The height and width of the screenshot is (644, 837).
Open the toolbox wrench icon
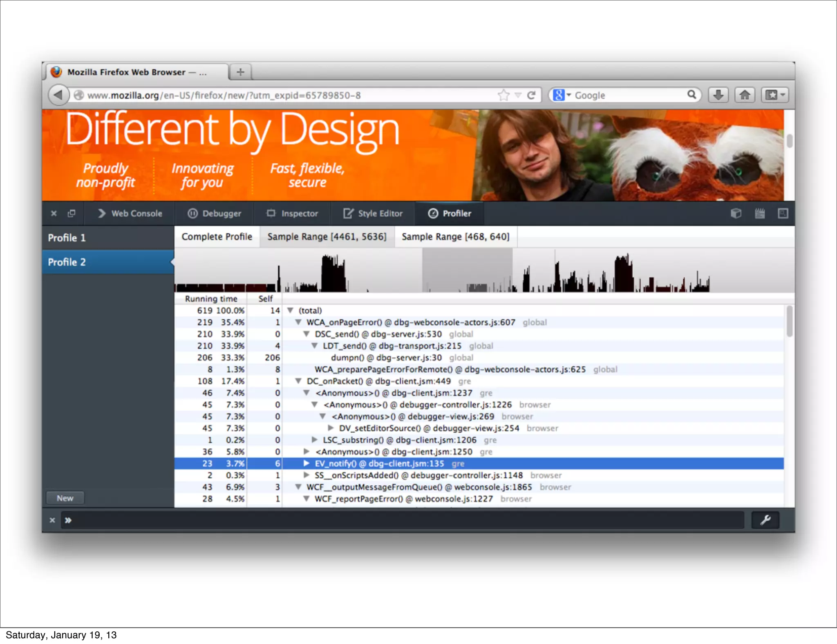[x=765, y=520]
